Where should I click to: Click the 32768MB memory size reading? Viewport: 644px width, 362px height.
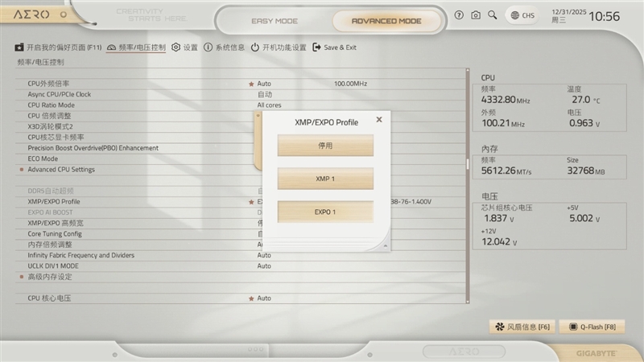pos(586,171)
